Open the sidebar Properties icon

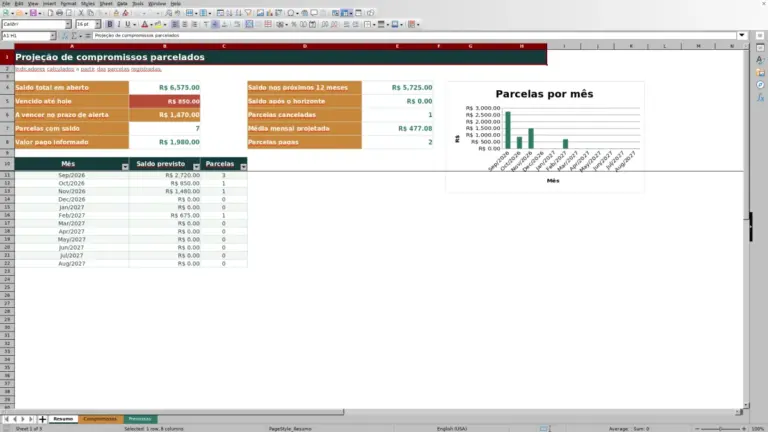(x=760, y=48)
